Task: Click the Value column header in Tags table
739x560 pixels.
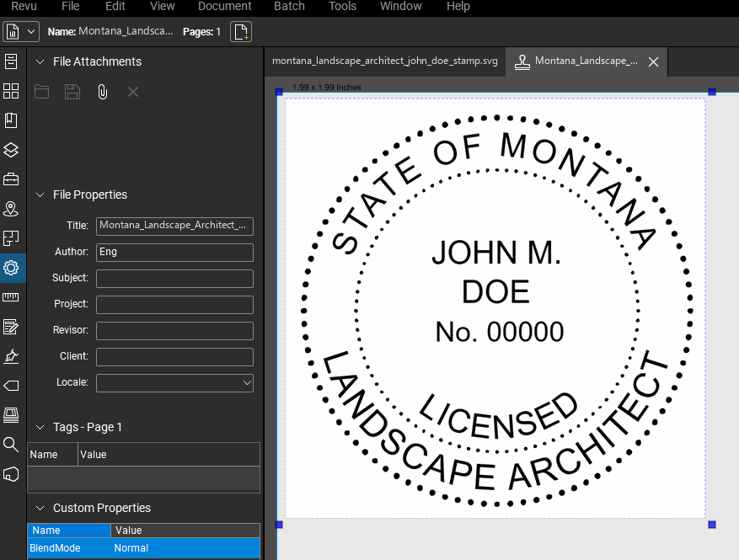Action: [x=169, y=455]
